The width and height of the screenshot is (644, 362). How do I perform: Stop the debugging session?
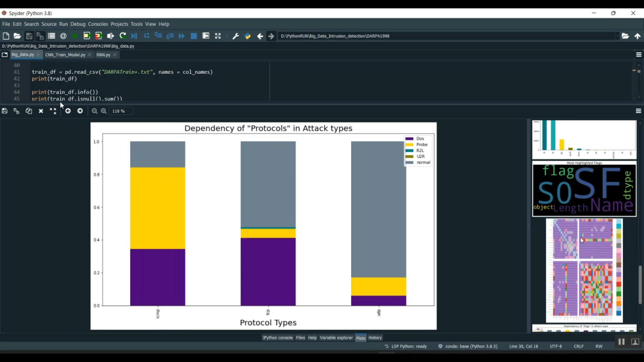point(194,36)
